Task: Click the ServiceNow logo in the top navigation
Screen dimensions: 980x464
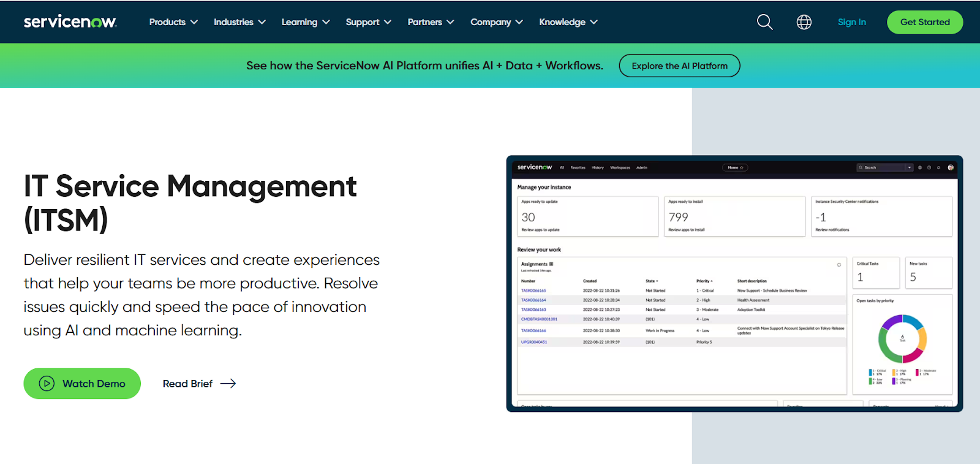Action: (x=70, y=22)
